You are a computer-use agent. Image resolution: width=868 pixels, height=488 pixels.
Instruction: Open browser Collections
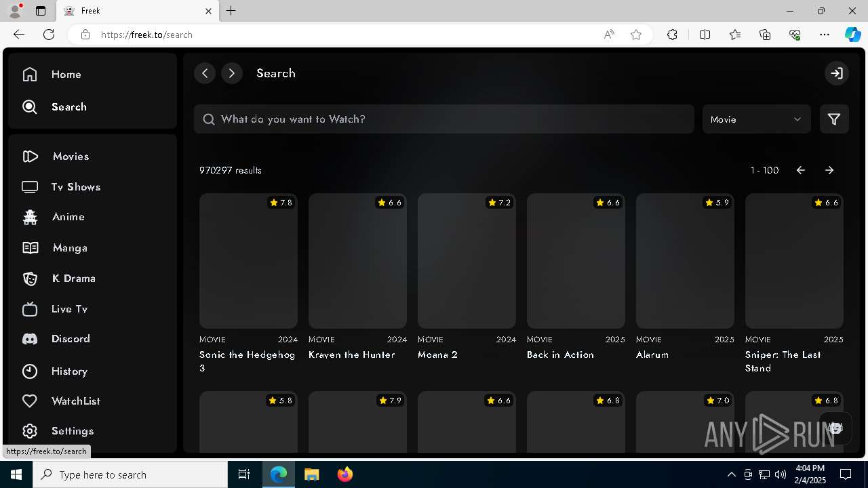coord(765,35)
